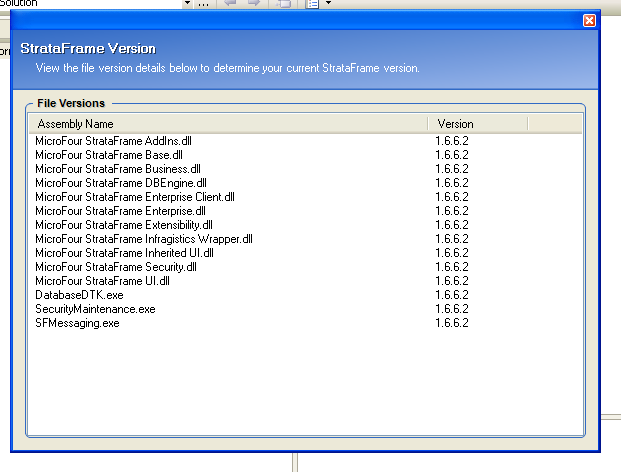This screenshot has height=472, width=621.
Task: Pick MicroFour StrataFrame Infragistics Wrapper.dll
Action: click(144, 240)
